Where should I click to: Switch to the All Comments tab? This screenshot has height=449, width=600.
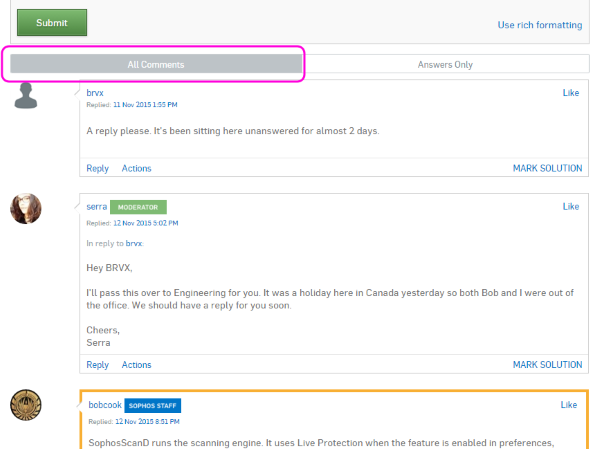coord(156,64)
